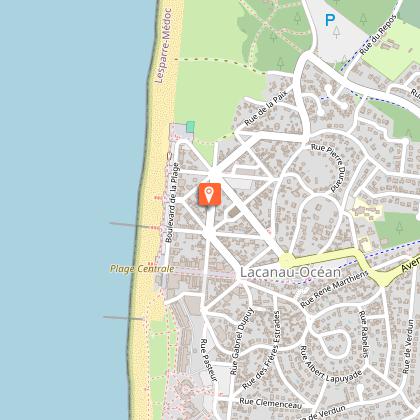Screen dimensions: 420x420
Task: Select the Rue René Marthiens label
Action: (334, 289)
